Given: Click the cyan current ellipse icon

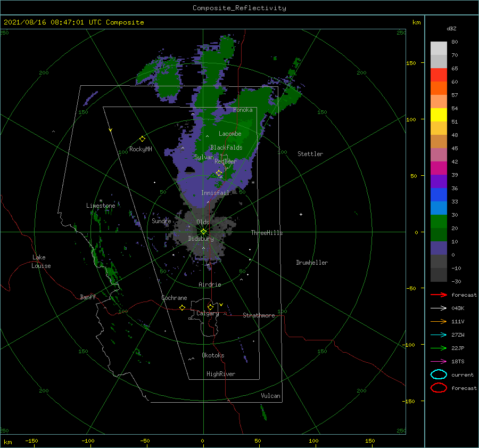Looking at the screenshot, I should pos(439,374).
